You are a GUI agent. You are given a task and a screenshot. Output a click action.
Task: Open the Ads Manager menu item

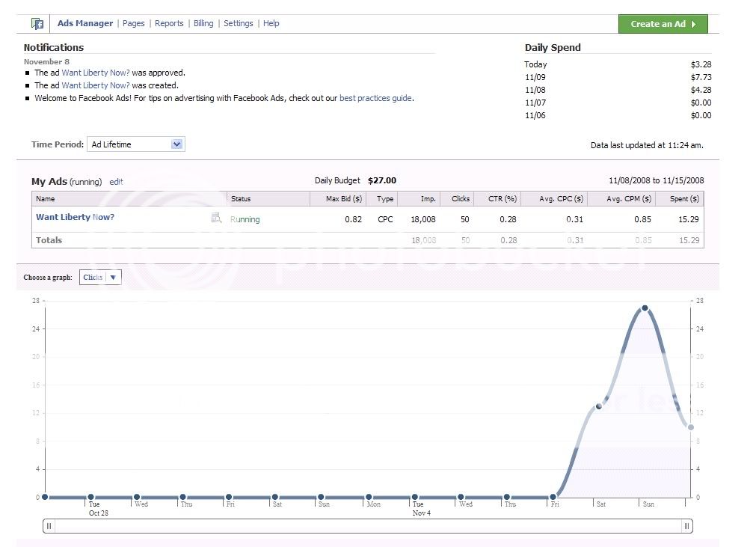pyautogui.click(x=84, y=23)
